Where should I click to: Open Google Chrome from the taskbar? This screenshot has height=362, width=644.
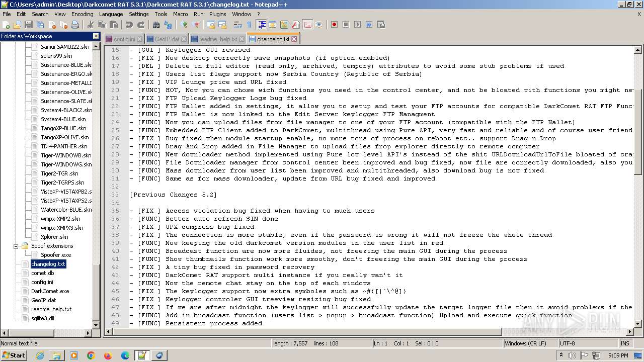click(91, 355)
